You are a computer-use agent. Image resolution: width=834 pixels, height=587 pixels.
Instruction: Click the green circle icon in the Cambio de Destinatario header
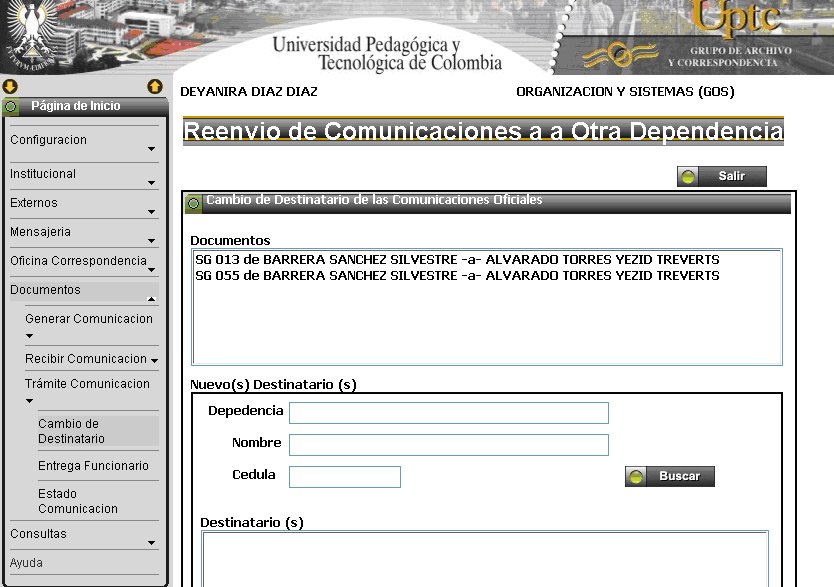194,203
